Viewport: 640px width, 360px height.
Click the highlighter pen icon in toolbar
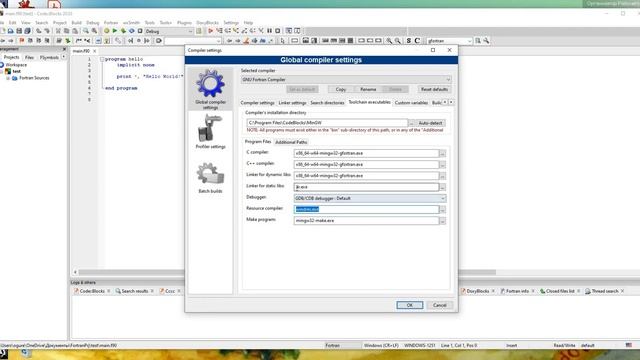[x=246, y=41]
